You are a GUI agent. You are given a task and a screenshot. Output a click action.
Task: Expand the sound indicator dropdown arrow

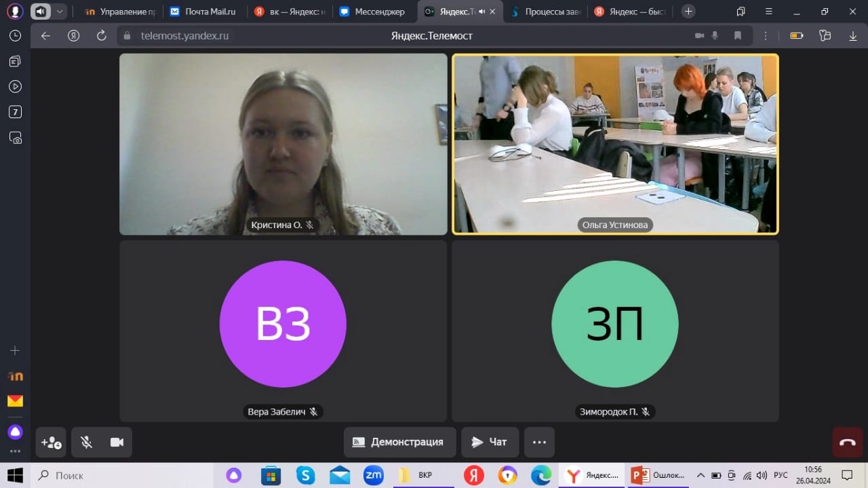tap(60, 12)
